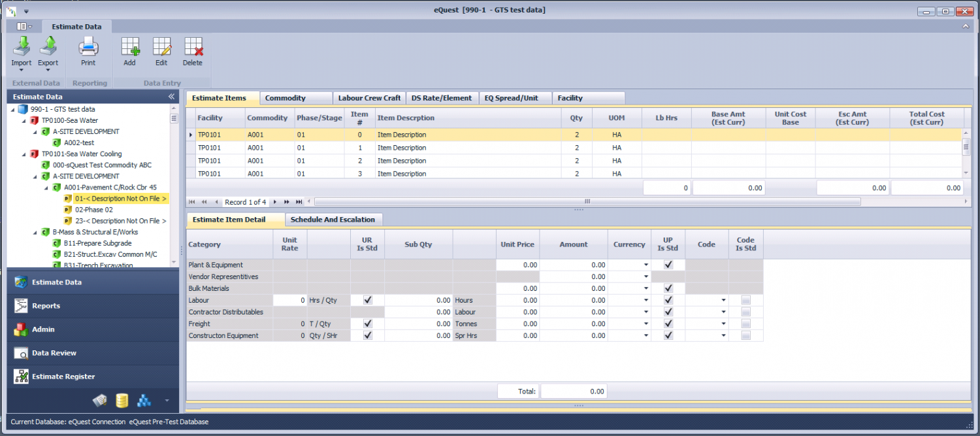This screenshot has height=436, width=980.
Task: Open the Schedule And Escalation tab
Action: [x=334, y=220]
